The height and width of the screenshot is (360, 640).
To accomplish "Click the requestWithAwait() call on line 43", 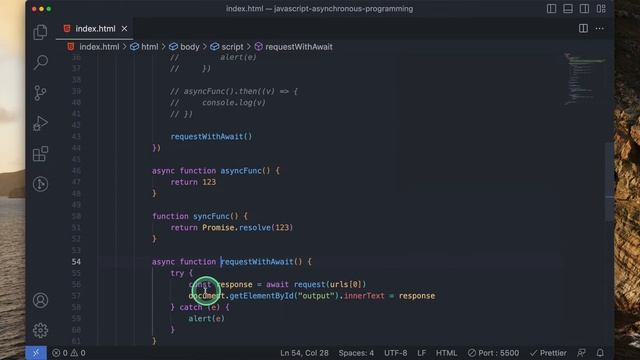I will pyautogui.click(x=211, y=136).
